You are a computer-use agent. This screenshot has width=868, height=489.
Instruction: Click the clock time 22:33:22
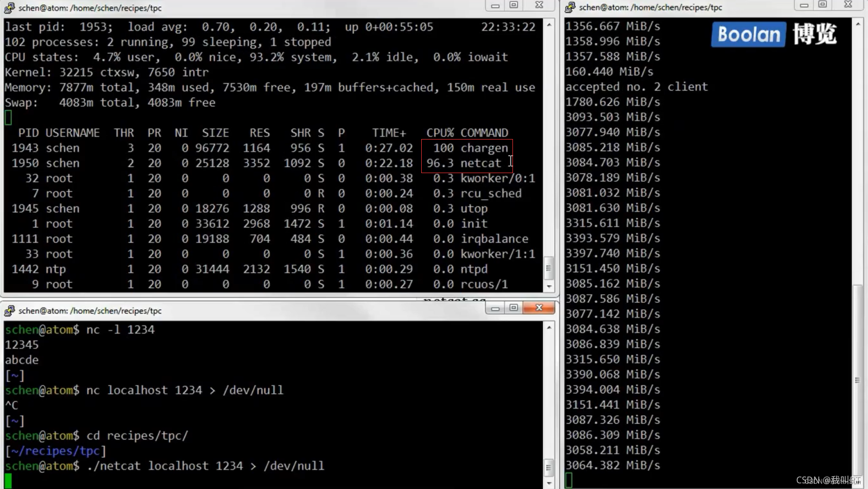click(508, 27)
